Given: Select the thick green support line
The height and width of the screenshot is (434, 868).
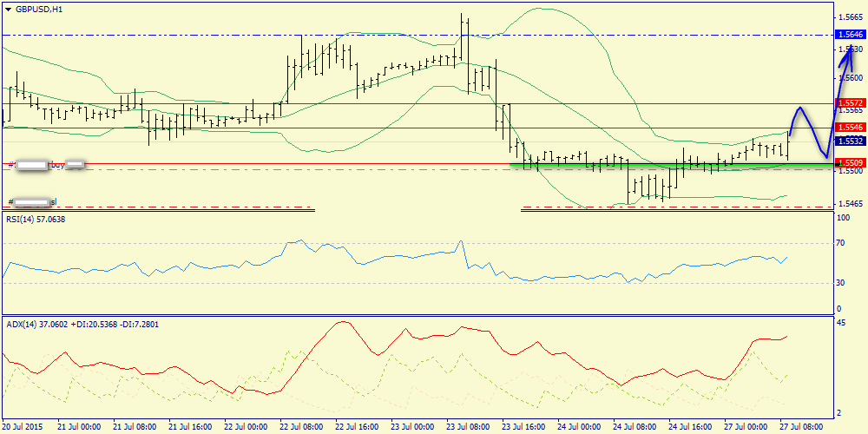Looking at the screenshot, I should click(x=668, y=164).
